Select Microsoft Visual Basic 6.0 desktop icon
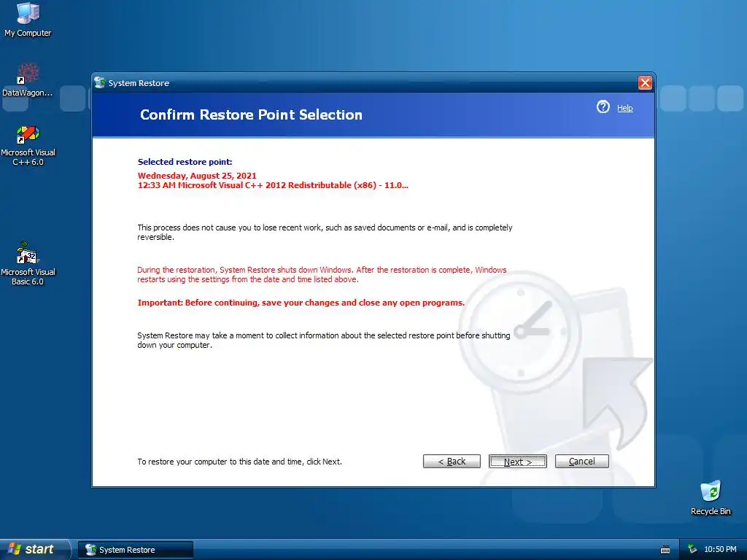This screenshot has width=747, height=560. click(x=28, y=264)
